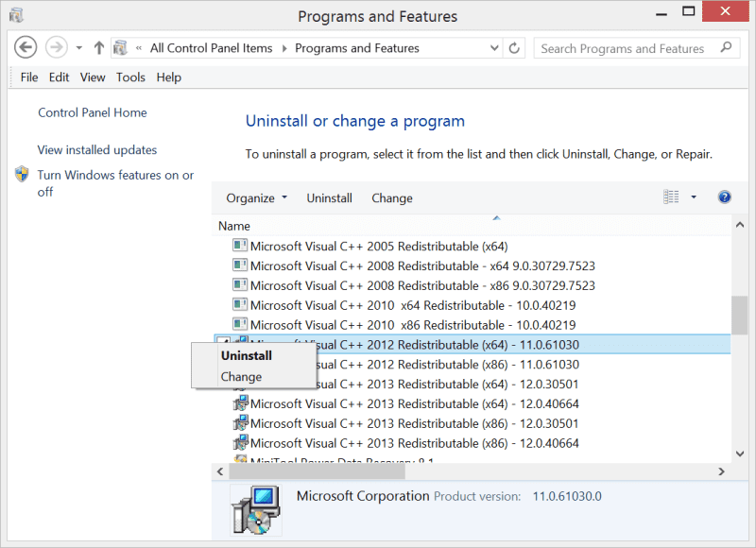Click the change view icon

[x=671, y=197]
